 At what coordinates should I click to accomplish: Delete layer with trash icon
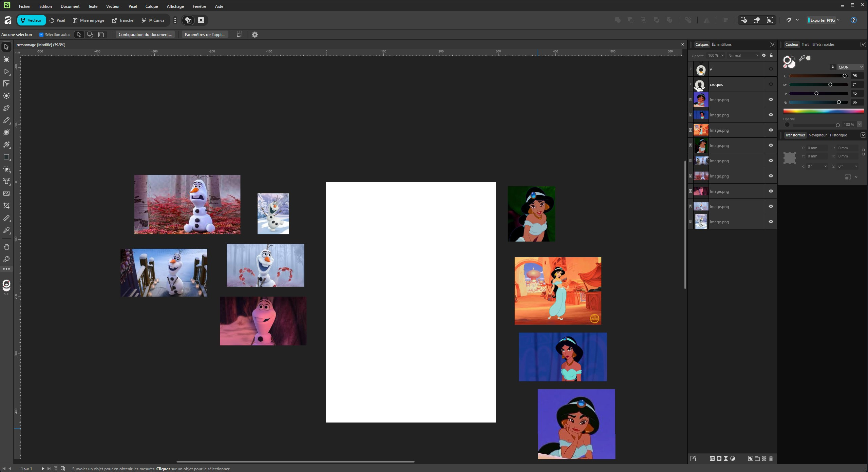(x=771, y=458)
